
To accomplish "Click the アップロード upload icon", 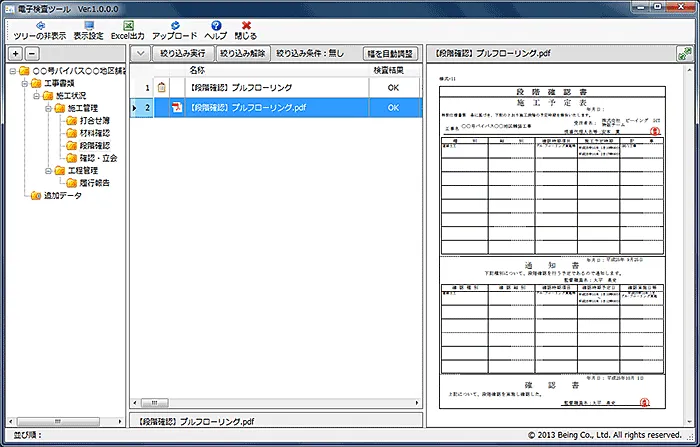I will pyautogui.click(x=175, y=25).
